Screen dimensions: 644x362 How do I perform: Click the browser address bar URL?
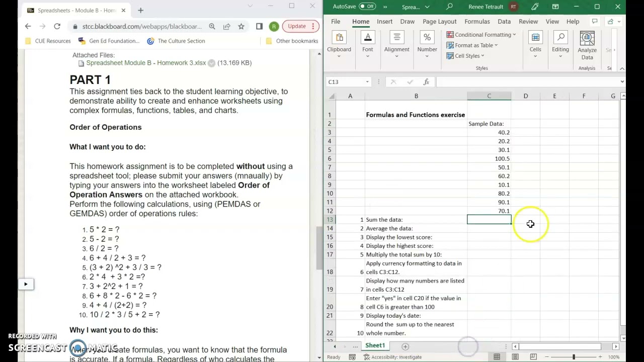142,26
